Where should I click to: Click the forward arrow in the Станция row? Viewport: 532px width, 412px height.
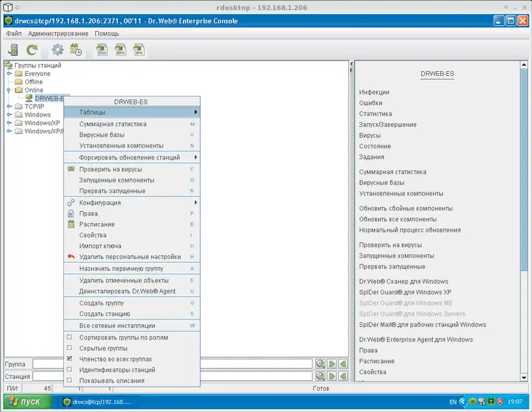(331, 376)
